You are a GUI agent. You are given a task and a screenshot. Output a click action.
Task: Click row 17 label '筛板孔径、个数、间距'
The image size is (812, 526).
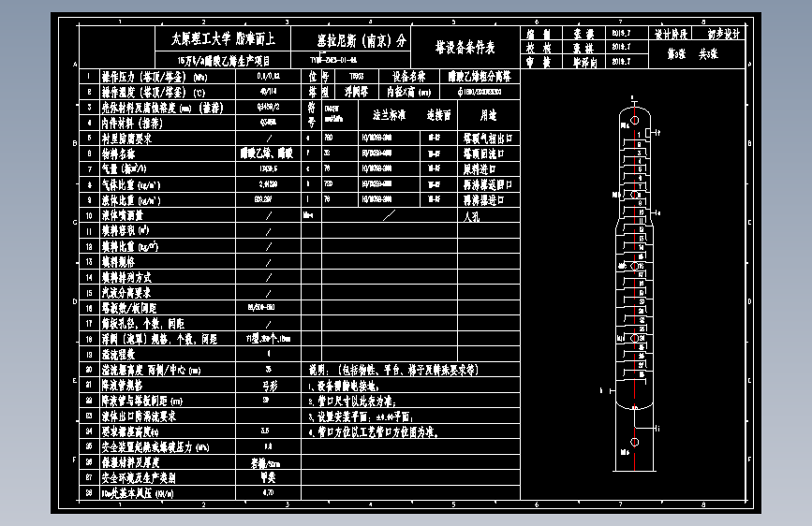(x=143, y=324)
